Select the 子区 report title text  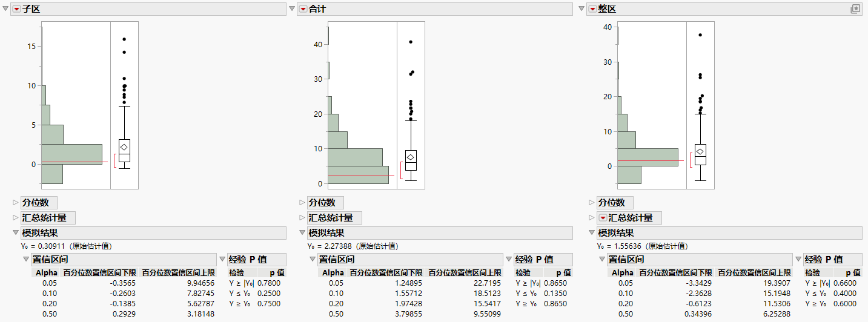(x=31, y=9)
